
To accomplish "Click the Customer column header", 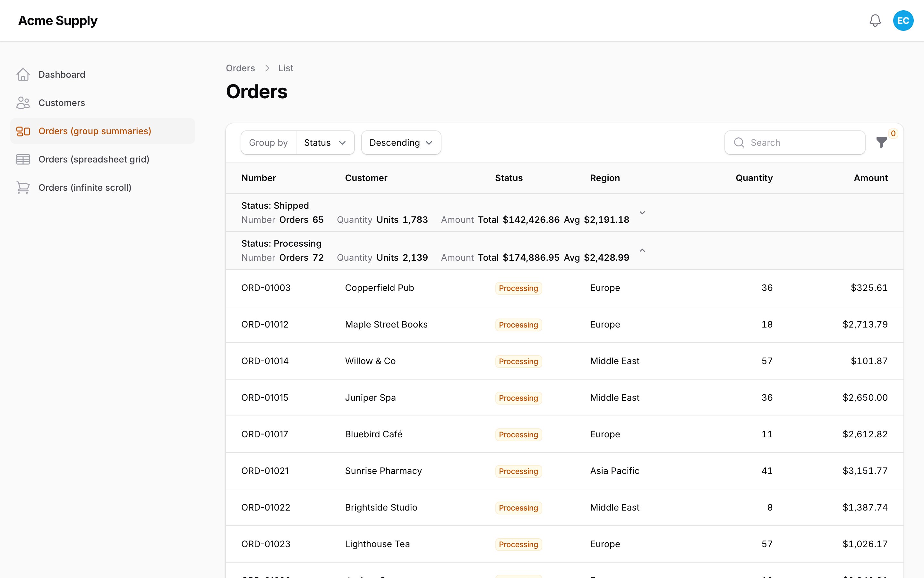I will [366, 178].
